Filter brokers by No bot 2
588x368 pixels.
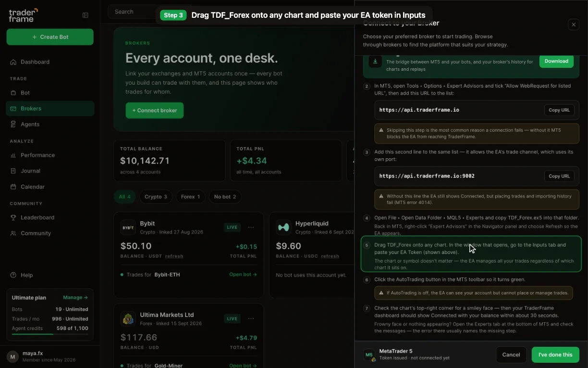point(225,197)
